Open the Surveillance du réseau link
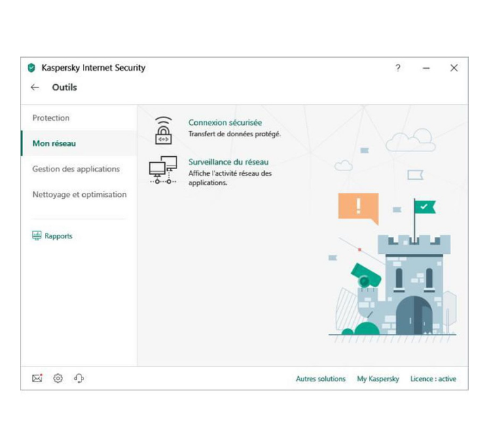Screen dimensions: 489x448 click(228, 162)
